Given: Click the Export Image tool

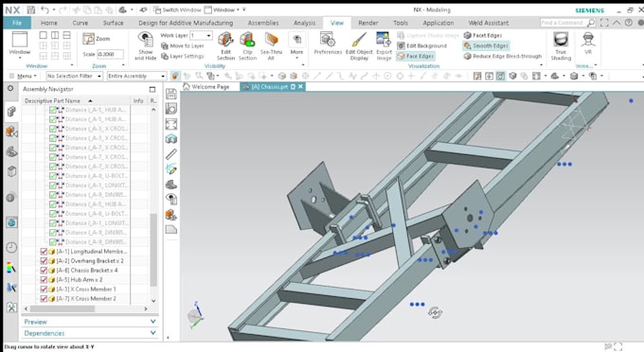Looking at the screenshot, I should pyautogui.click(x=384, y=46).
